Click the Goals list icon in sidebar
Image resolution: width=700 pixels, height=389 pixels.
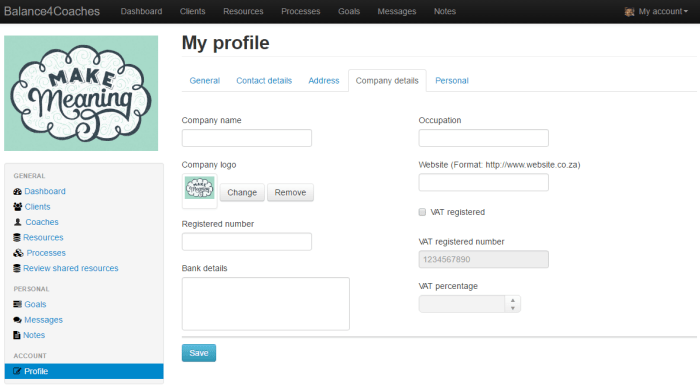(17, 304)
